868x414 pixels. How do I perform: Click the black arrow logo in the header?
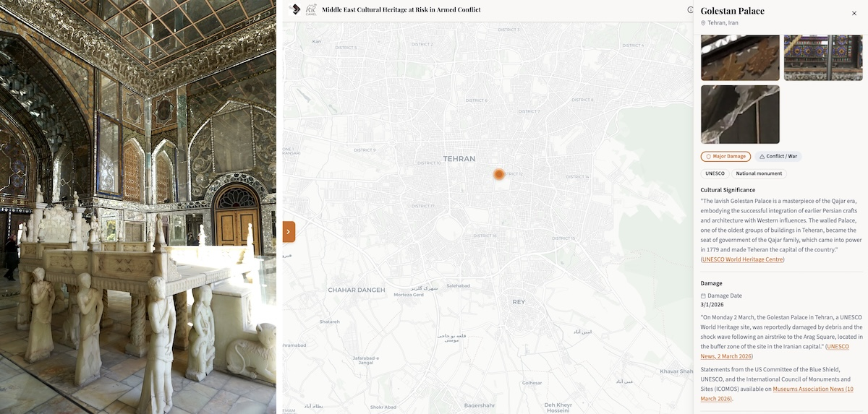[294, 9]
